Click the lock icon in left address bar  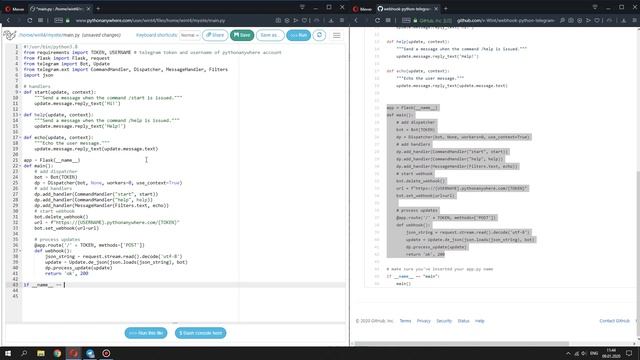(x=68, y=20)
